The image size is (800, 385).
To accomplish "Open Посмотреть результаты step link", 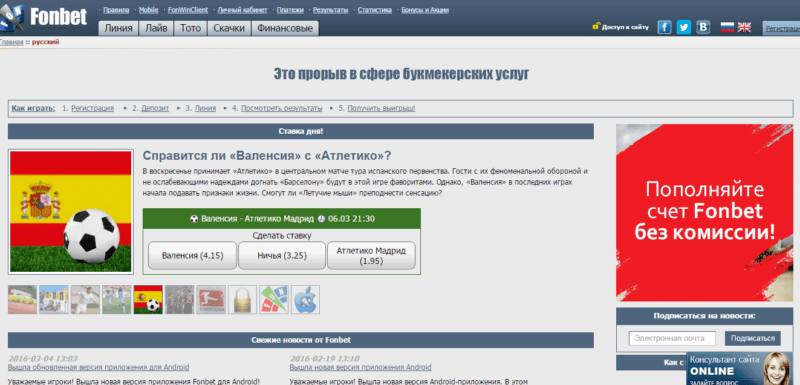I will click(x=282, y=108).
